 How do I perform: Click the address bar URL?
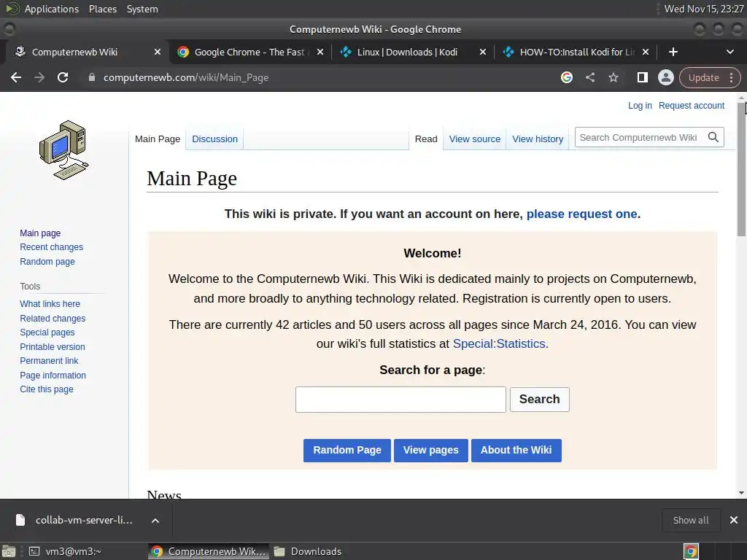click(x=186, y=77)
